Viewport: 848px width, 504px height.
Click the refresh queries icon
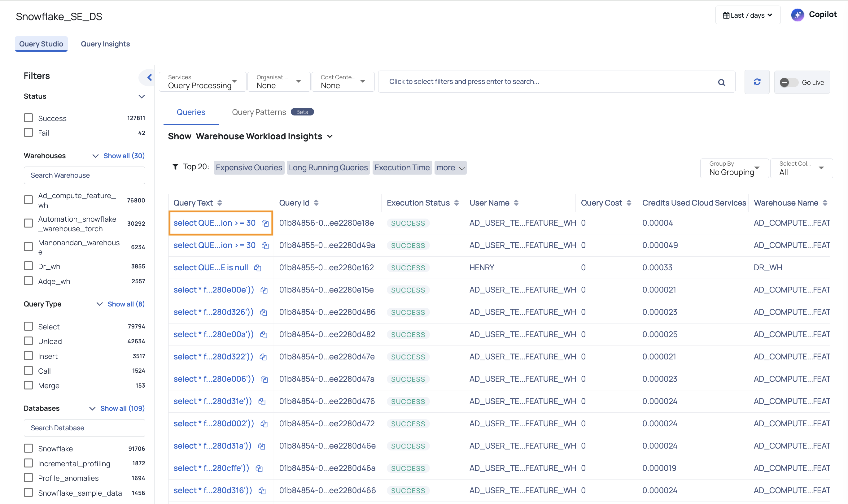click(x=757, y=82)
